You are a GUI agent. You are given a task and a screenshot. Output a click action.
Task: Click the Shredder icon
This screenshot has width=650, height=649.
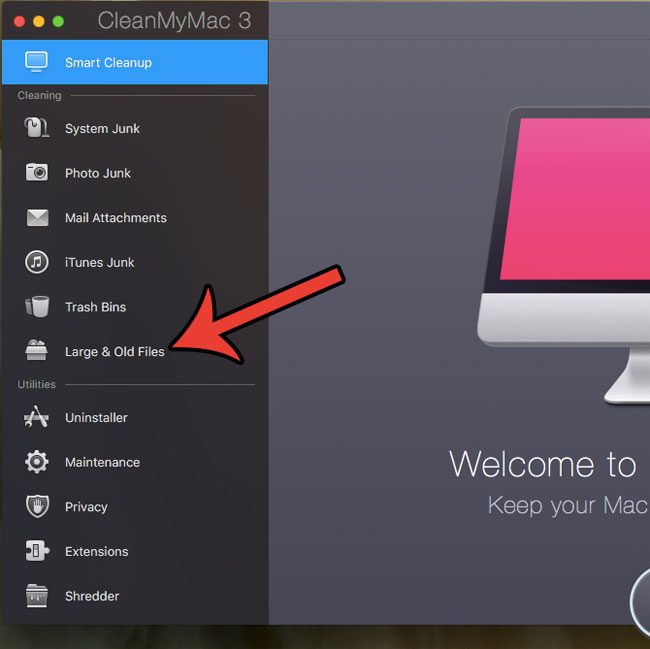coord(36,596)
